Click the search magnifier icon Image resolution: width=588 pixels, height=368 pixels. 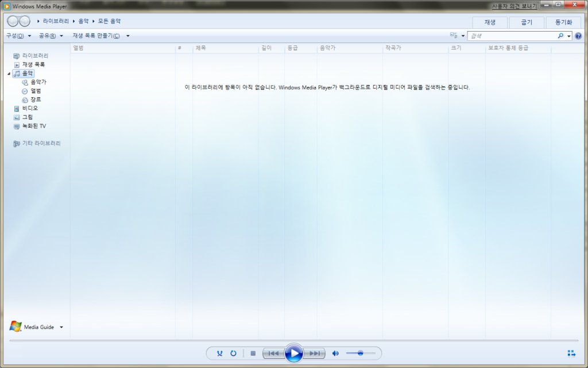pyautogui.click(x=560, y=36)
